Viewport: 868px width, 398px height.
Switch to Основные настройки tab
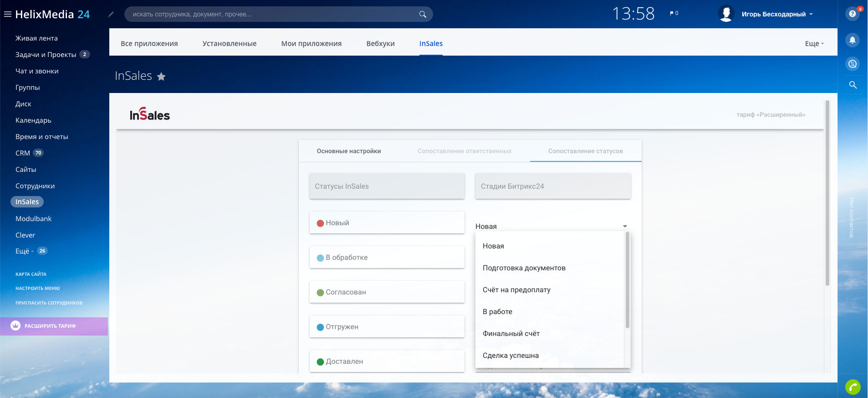349,151
